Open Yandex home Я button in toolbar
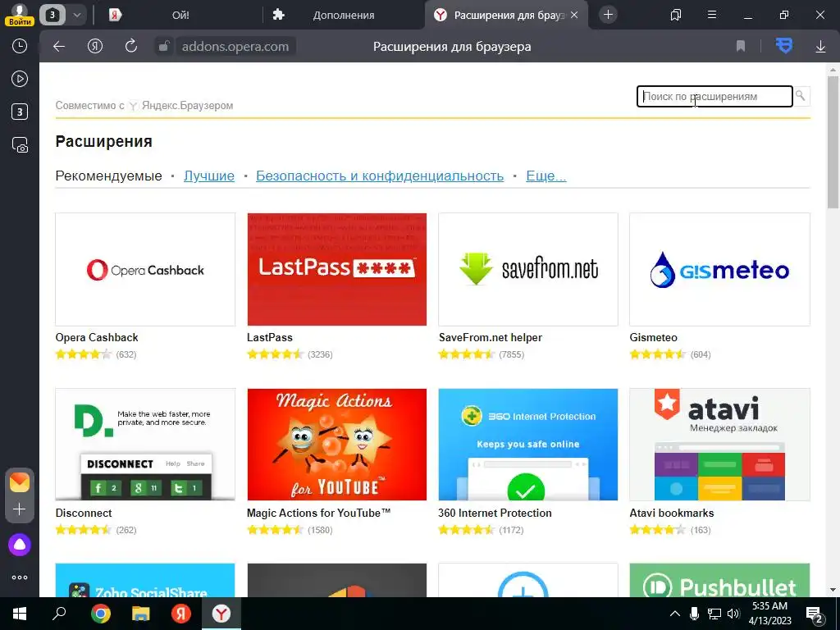 (95, 47)
